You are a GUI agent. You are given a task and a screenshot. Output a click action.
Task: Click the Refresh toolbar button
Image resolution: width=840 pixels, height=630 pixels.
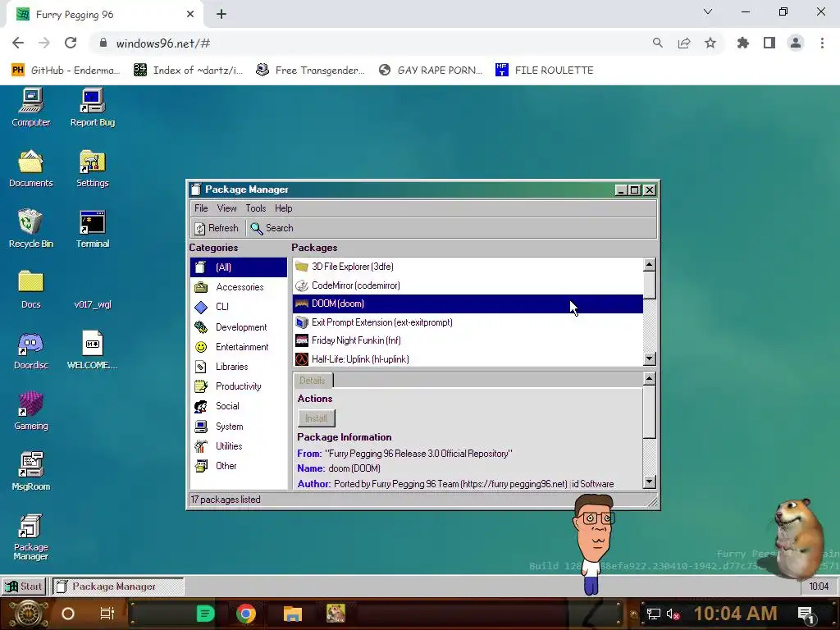(217, 228)
